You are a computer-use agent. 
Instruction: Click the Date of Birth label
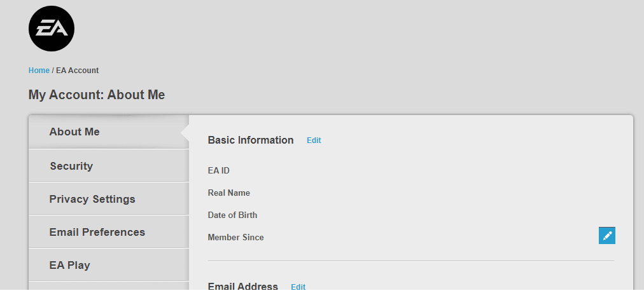click(232, 215)
